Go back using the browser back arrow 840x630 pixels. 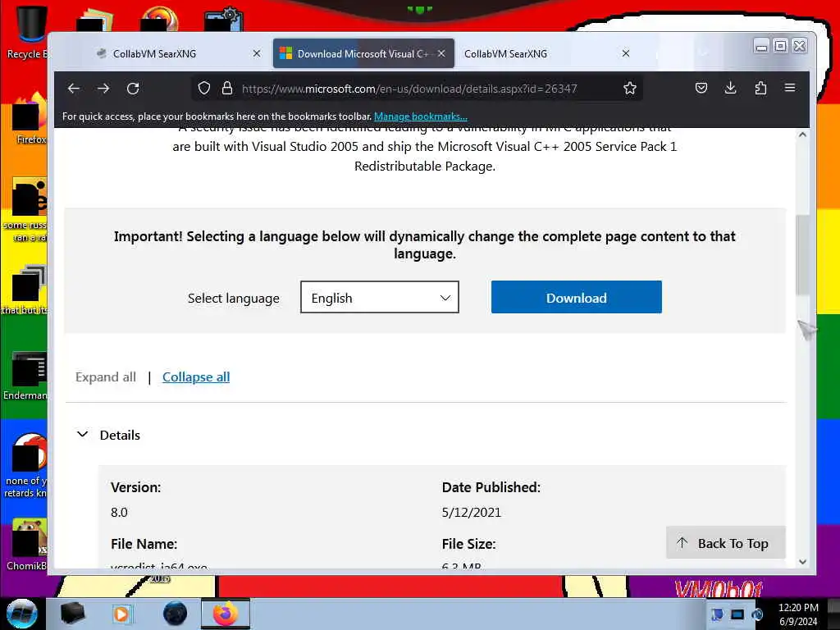pos(73,89)
